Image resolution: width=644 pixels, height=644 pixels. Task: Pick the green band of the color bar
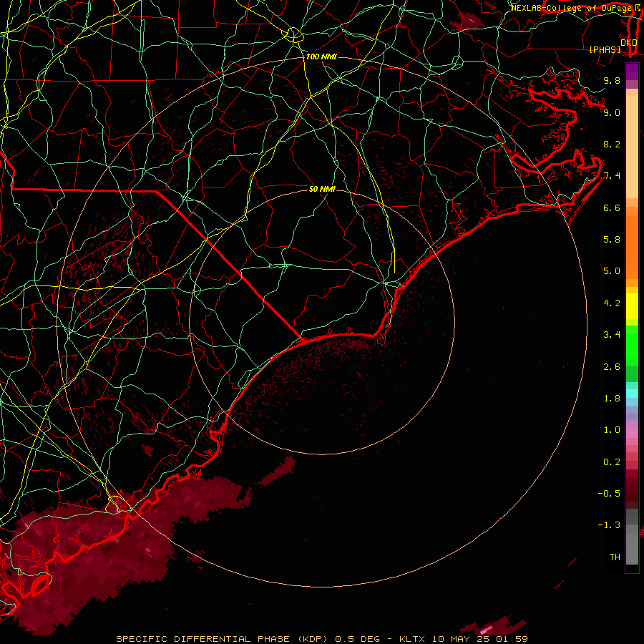[x=632, y=345]
